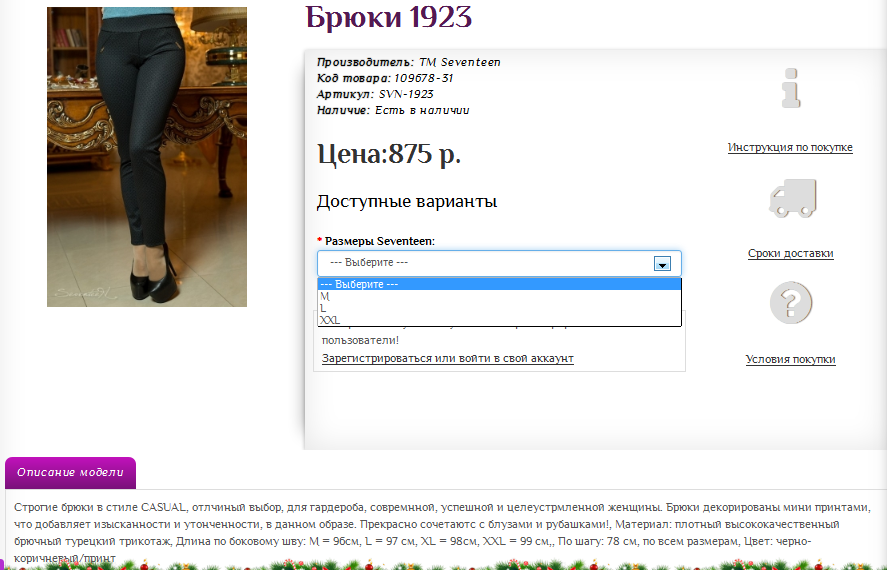Click the size dropdown arrow button

click(x=662, y=264)
